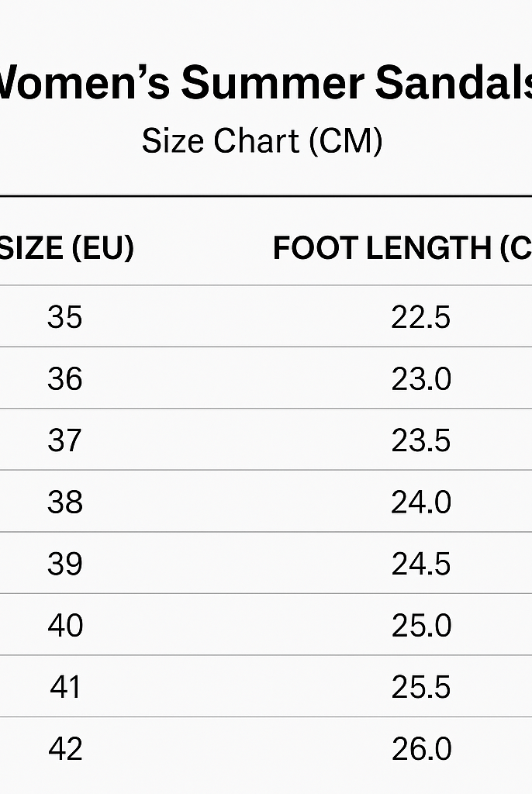Viewport: 532px width, 794px height.
Task: Select the 23.5 foot length value
Action: point(420,440)
